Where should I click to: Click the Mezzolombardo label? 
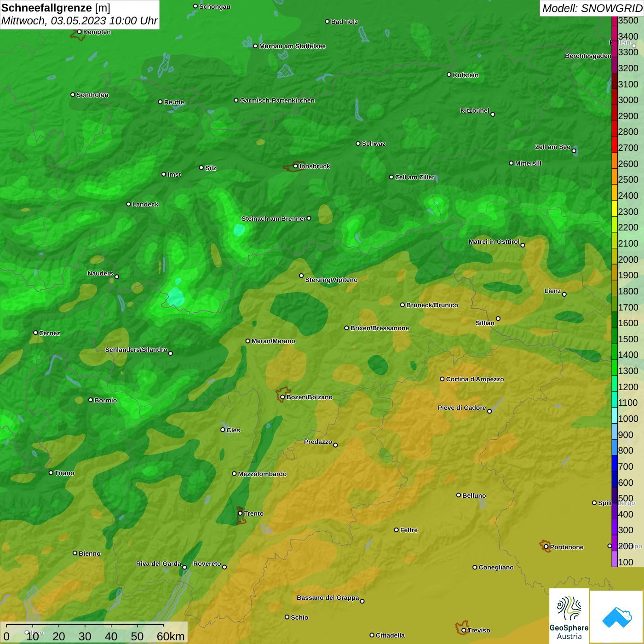tap(262, 474)
